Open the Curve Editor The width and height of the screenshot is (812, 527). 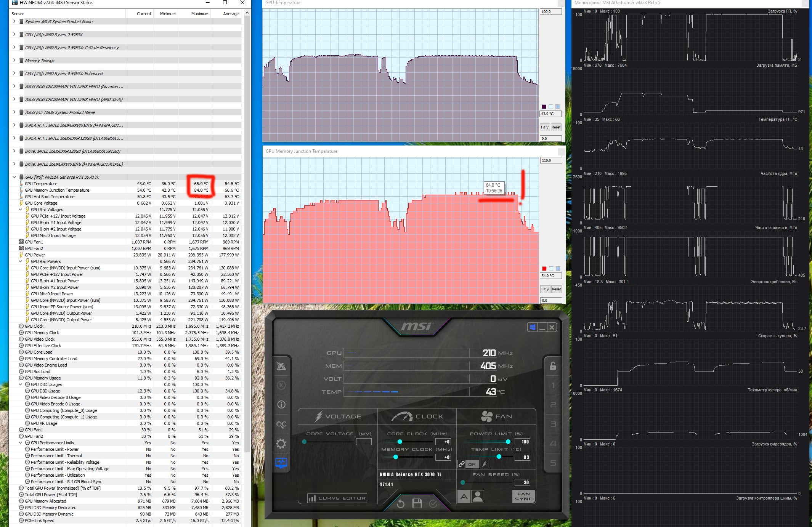point(337,498)
